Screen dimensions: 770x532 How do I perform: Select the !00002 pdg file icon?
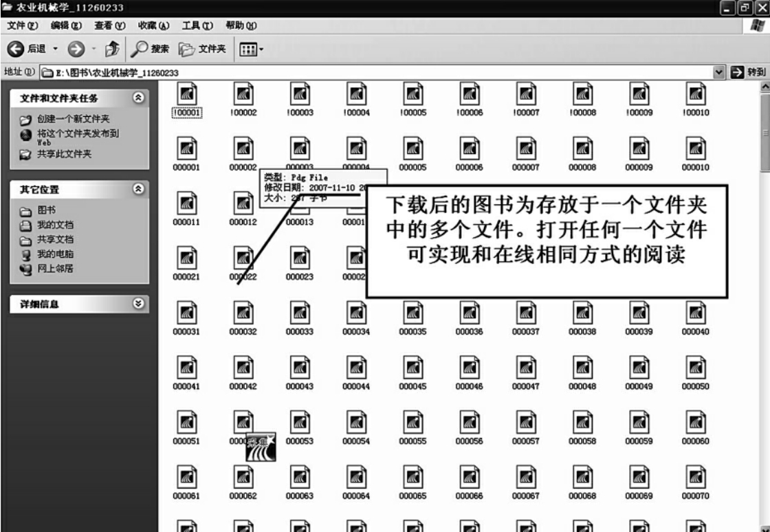(x=243, y=93)
